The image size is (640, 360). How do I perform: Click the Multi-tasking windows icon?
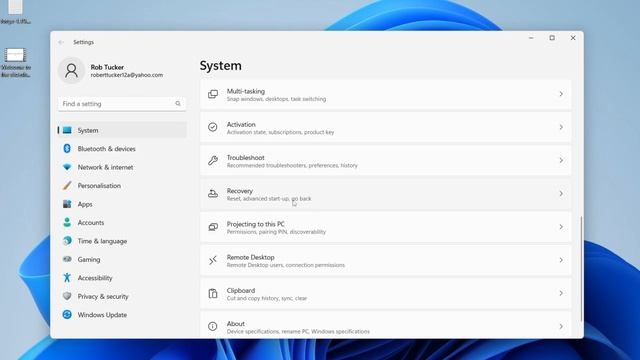coord(213,94)
